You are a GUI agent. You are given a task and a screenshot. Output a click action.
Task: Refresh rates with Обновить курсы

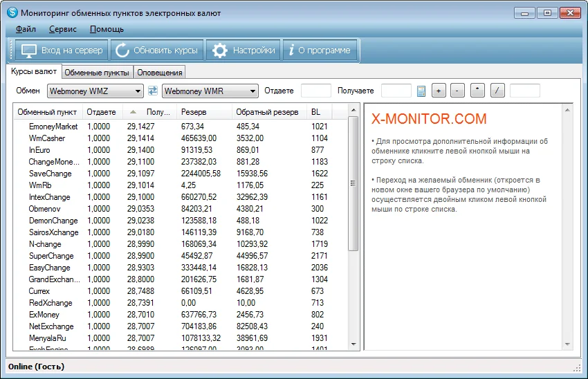[157, 50]
